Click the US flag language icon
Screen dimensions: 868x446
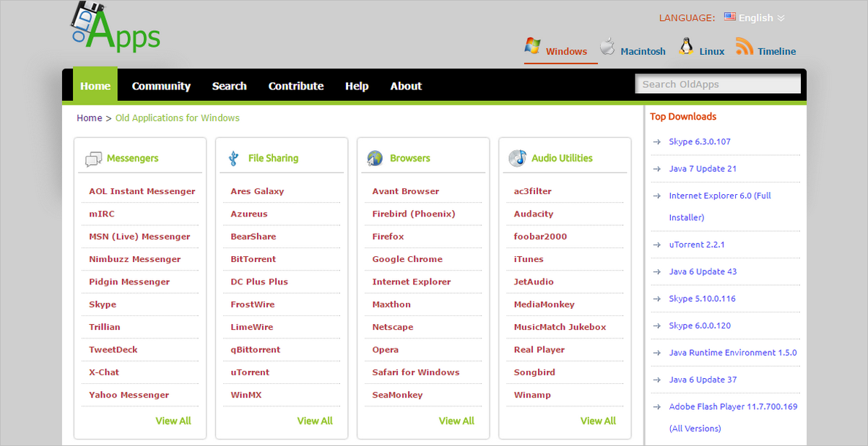[x=730, y=17]
